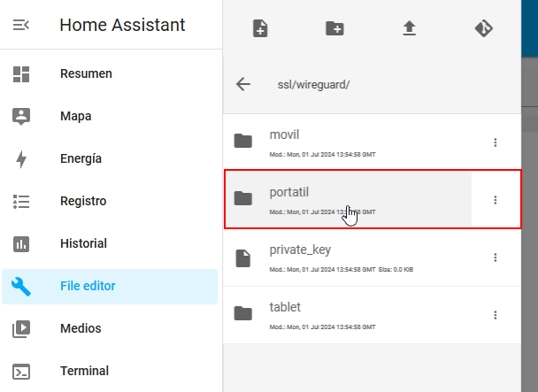Open the portatil folder
The height and width of the screenshot is (392, 538).
coord(289,192)
